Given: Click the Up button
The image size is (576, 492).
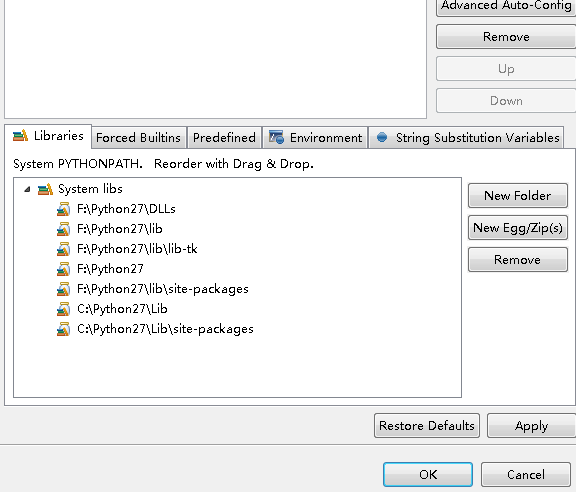Looking at the screenshot, I should point(506,69).
